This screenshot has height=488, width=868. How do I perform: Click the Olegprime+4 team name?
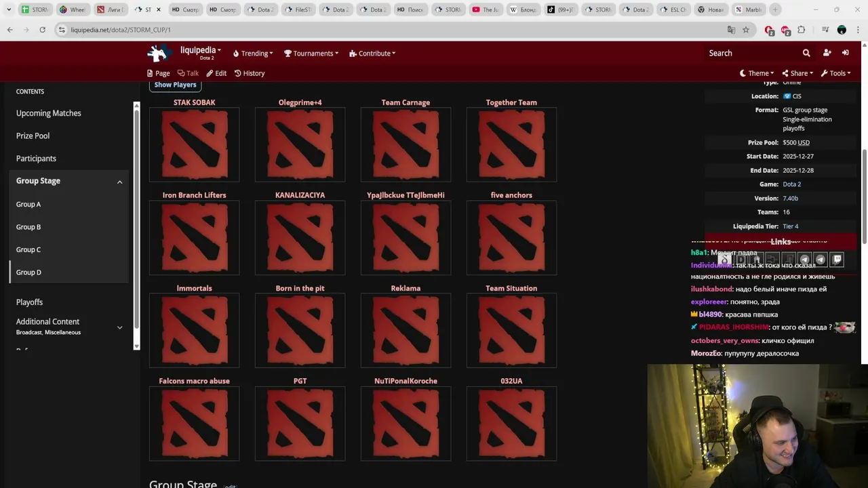pyautogui.click(x=300, y=102)
